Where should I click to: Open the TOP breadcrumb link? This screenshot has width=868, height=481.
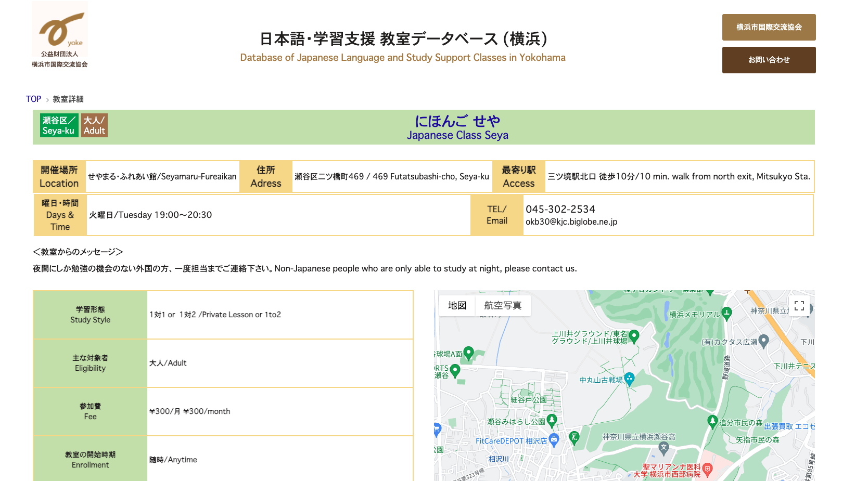[x=33, y=99]
